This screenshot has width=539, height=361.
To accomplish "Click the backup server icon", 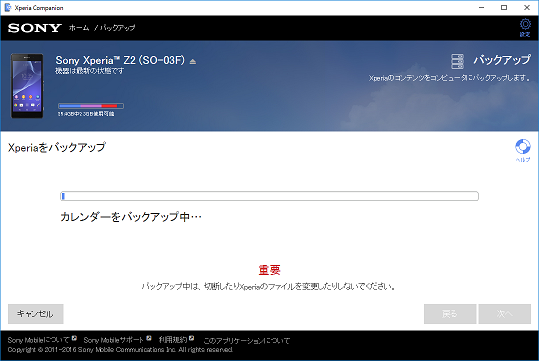I will click(457, 62).
